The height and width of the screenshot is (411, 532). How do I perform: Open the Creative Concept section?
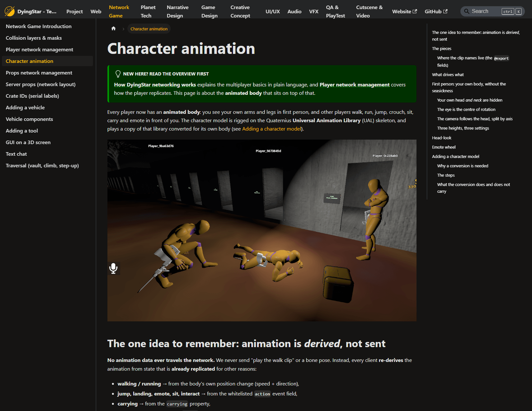pos(240,11)
